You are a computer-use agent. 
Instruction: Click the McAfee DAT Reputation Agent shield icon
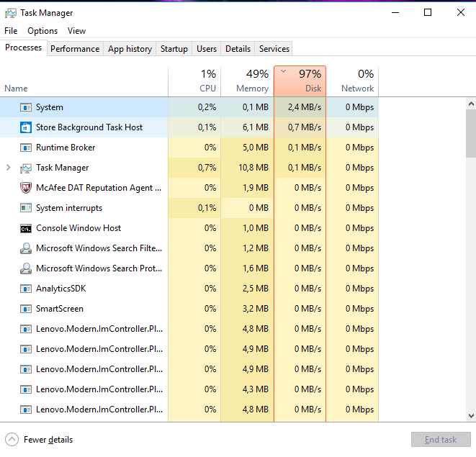coord(26,188)
